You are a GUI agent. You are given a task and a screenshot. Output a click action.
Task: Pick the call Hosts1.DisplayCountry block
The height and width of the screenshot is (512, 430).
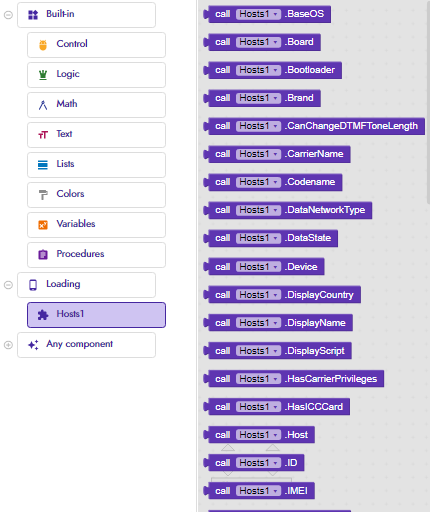pyautogui.click(x=282, y=295)
